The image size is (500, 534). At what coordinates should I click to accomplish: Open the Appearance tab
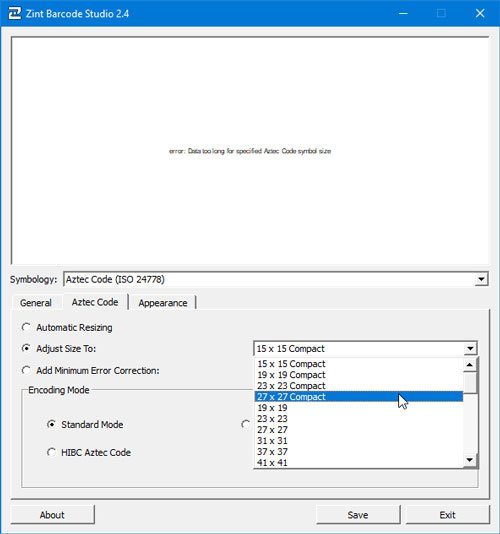(163, 303)
